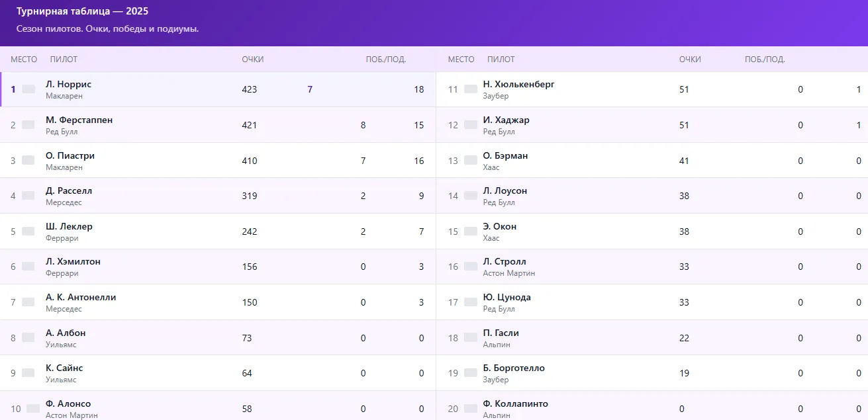Click team name Мерседес under Д. Расселл
Screen dimensions: 868x420
click(64, 202)
